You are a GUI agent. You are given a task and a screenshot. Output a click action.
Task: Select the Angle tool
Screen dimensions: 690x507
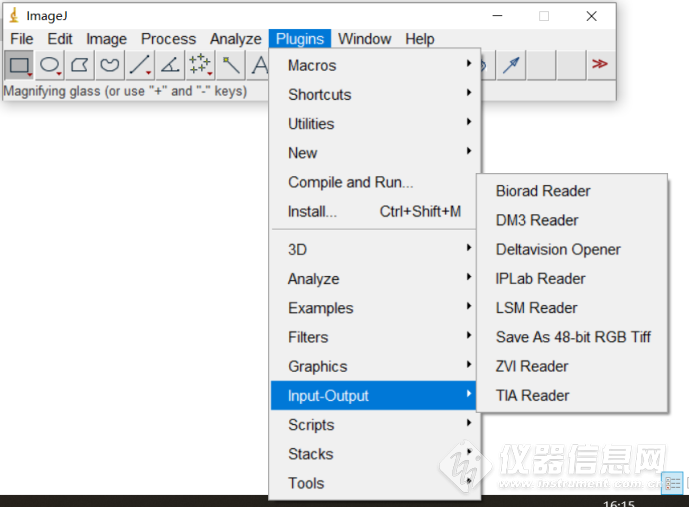[170, 65]
